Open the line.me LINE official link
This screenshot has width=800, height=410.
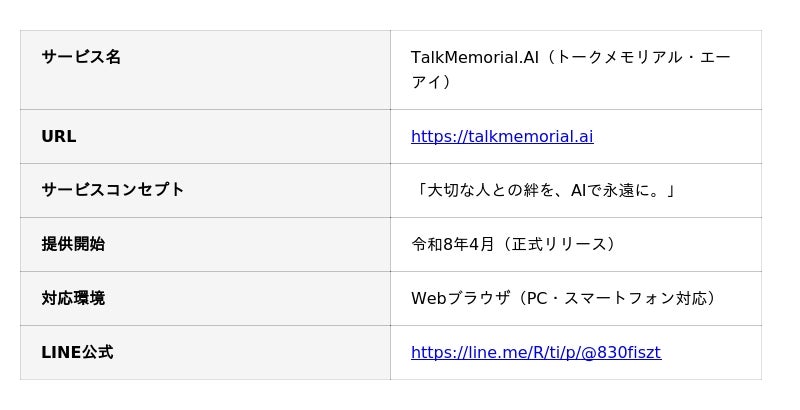(535, 352)
